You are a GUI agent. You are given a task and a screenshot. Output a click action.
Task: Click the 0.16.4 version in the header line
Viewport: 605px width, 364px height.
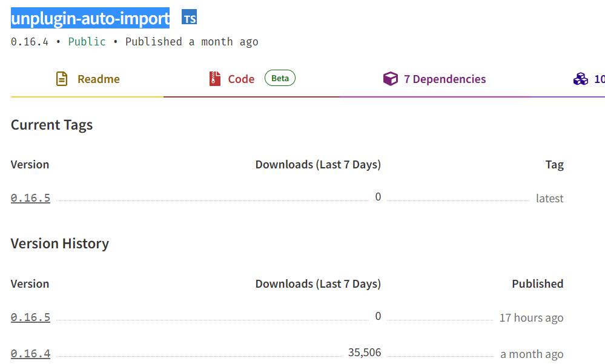click(x=30, y=42)
